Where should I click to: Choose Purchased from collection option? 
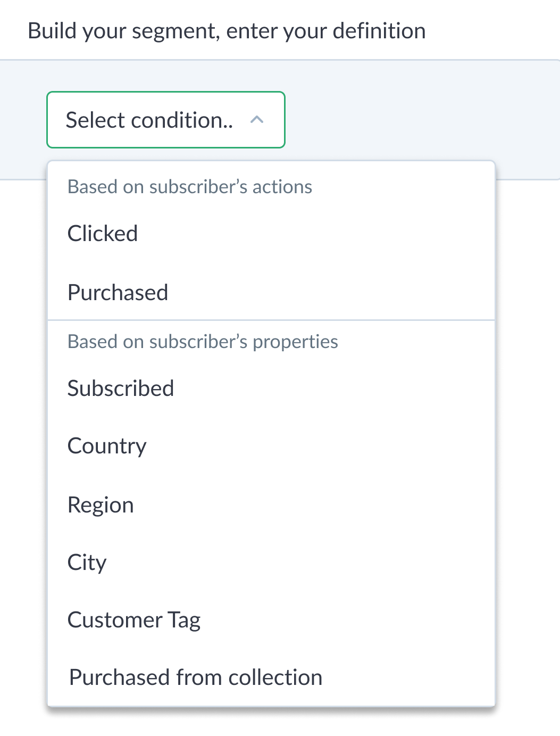(x=195, y=677)
